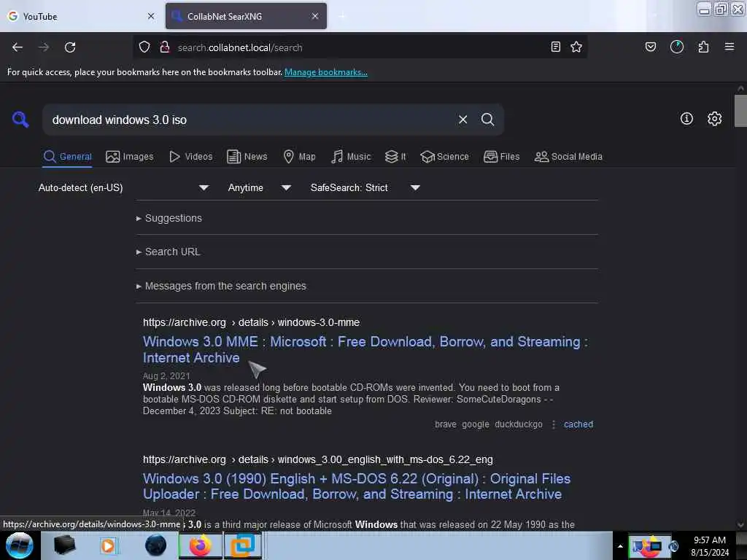Switch to the YouTube tab
Screen dimensions: 747x560
(x=81, y=16)
